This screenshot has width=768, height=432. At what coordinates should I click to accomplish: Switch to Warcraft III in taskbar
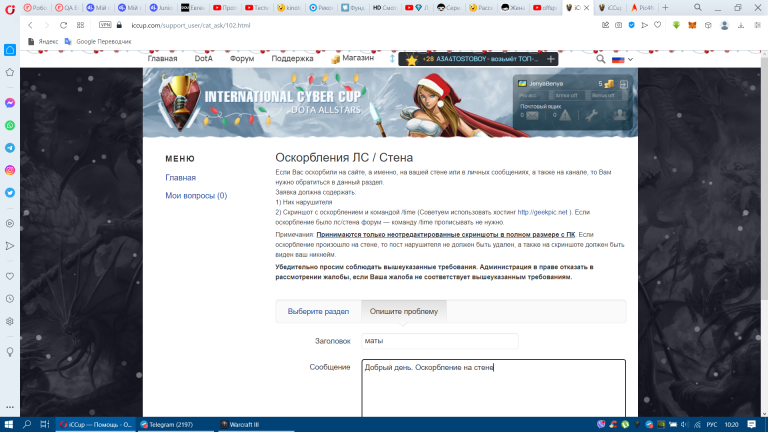[x=255, y=425]
